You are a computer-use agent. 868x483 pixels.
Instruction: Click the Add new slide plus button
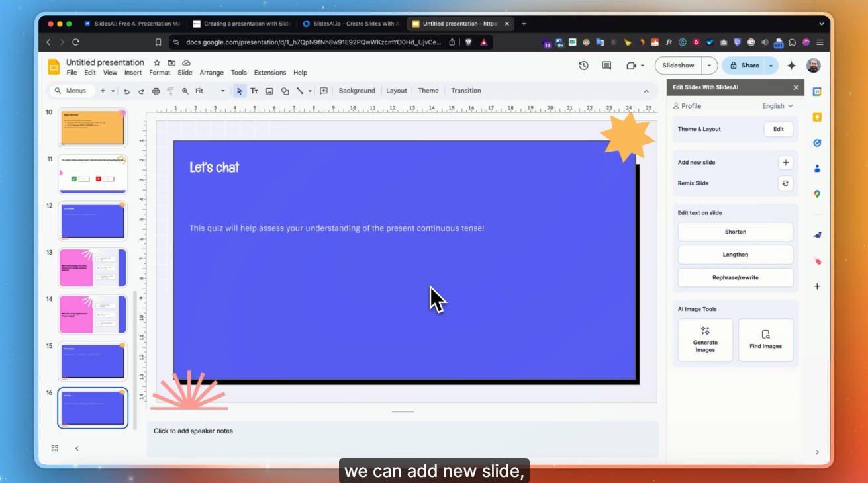(785, 163)
